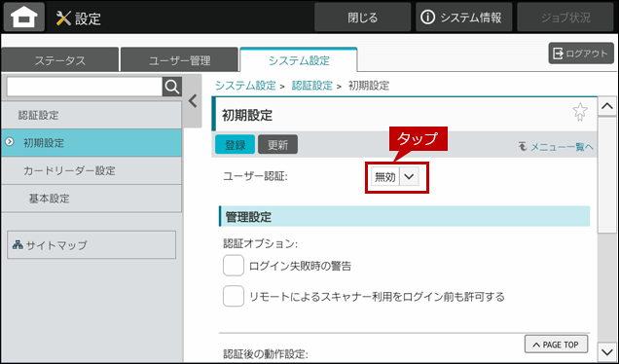Switch to the ステータス tab
619x364 pixels.
(60, 60)
